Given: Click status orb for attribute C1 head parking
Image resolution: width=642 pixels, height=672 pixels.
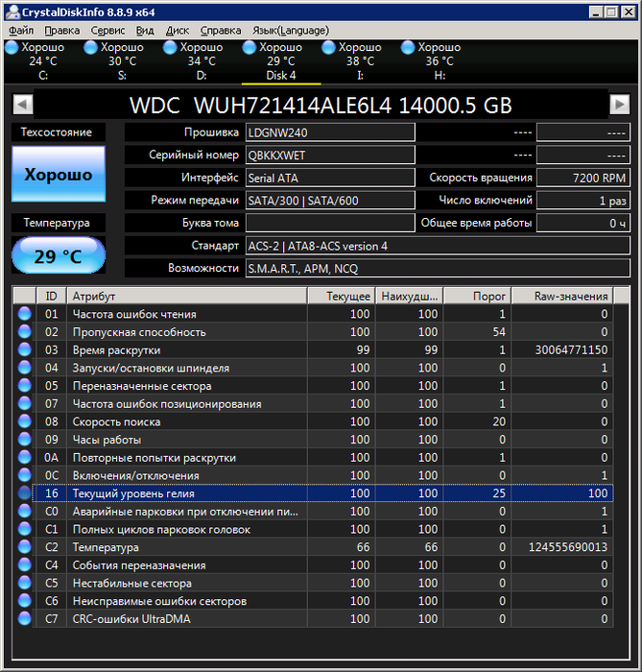Looking at the screenshot, I should [24, 529].
